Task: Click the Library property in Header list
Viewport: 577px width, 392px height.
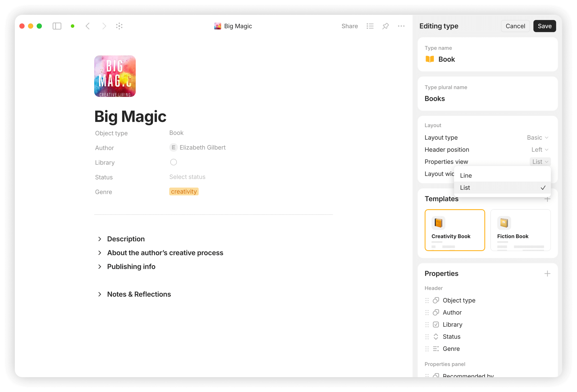Action: tap(452, 325)
